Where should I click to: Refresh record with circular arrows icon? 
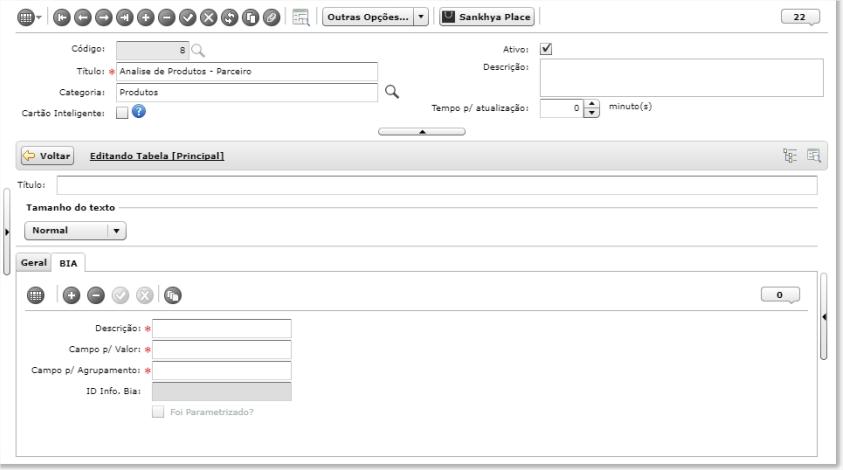230,17
